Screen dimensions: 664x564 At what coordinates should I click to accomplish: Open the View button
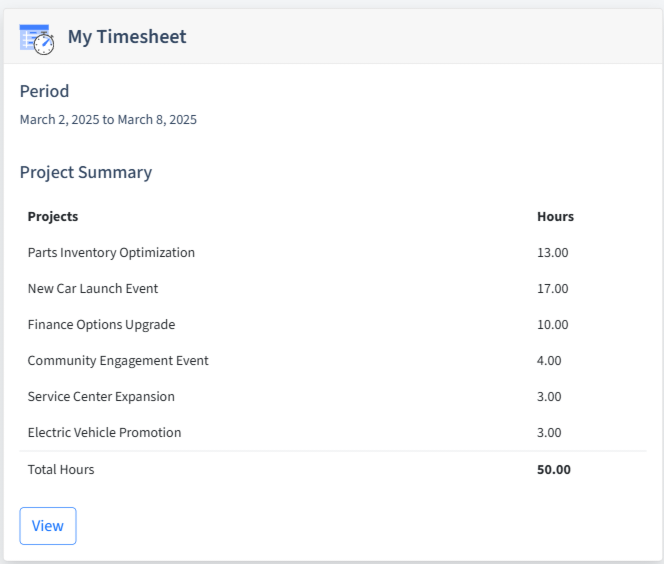(48, 526)
